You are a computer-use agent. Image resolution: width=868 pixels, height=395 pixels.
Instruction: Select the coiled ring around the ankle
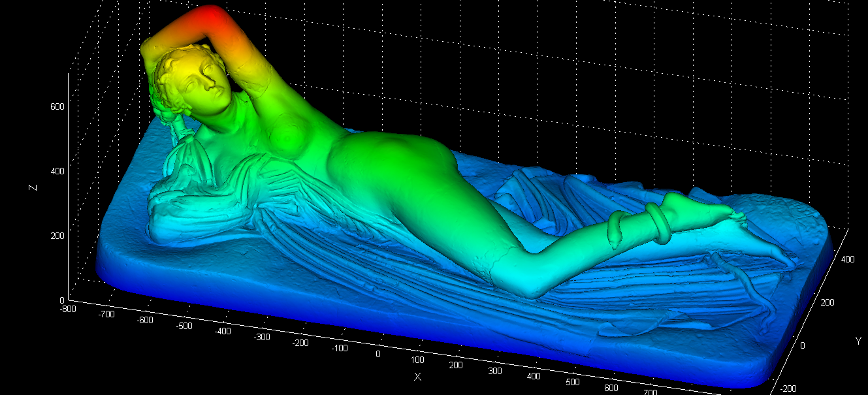click(656, 222)
